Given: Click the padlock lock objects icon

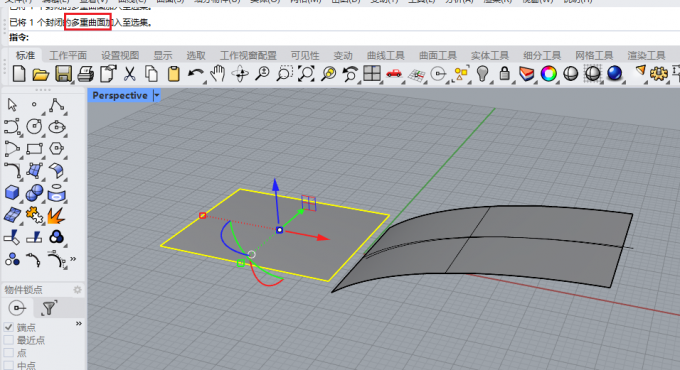Looking at the screenshot, I should coord(504,74).
